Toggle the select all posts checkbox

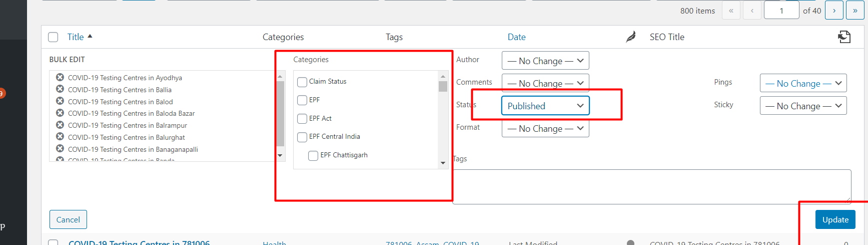53,37
